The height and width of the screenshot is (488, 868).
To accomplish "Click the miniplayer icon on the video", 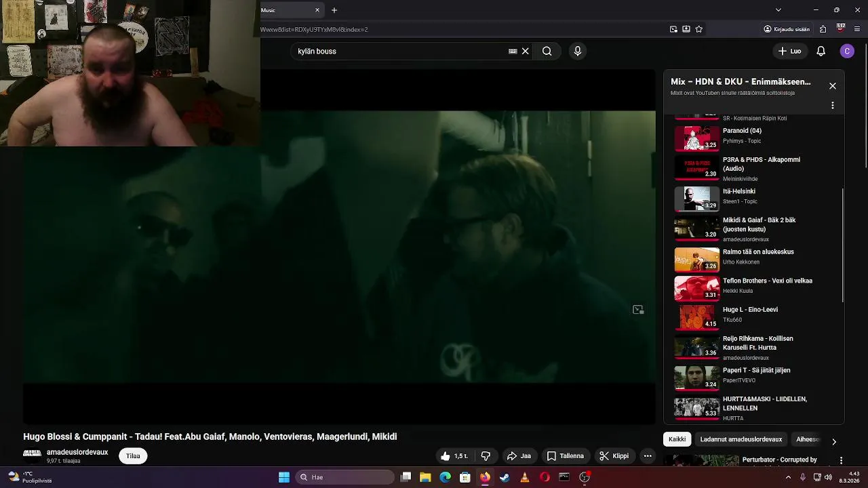I will tap(638, 310).
